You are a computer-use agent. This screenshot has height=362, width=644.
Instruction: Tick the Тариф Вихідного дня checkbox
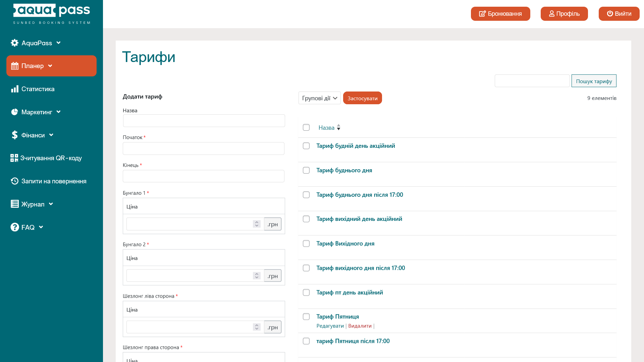306,244
